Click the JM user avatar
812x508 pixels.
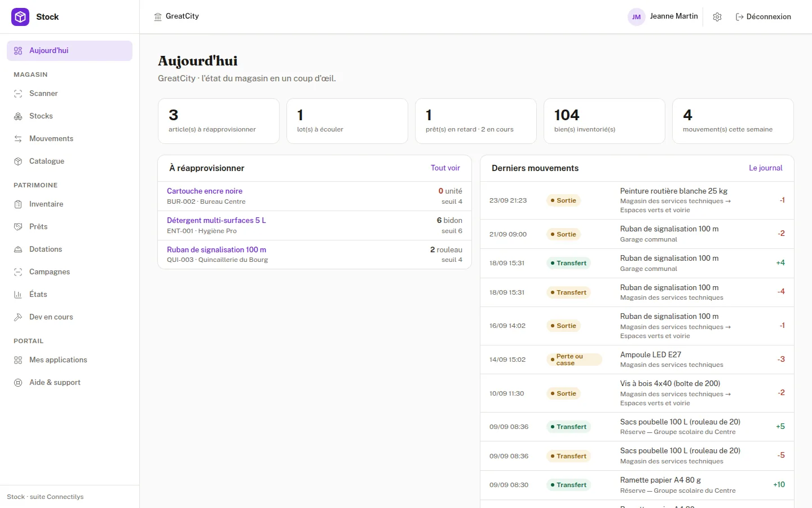(636, 17)
